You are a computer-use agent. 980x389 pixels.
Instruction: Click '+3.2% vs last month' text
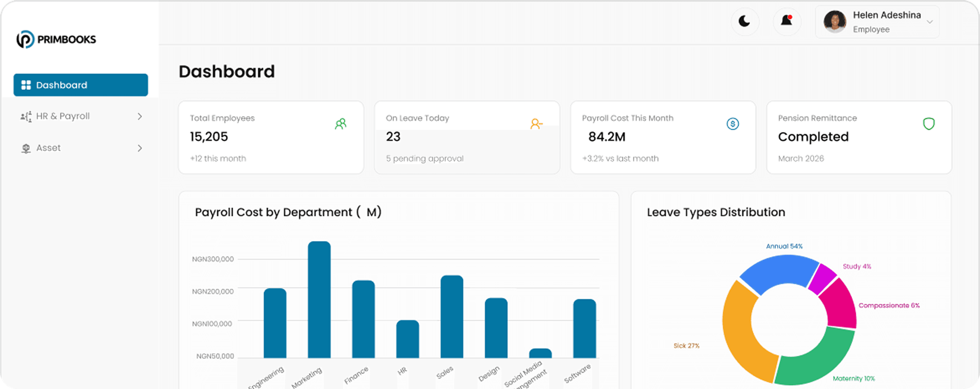620,159
